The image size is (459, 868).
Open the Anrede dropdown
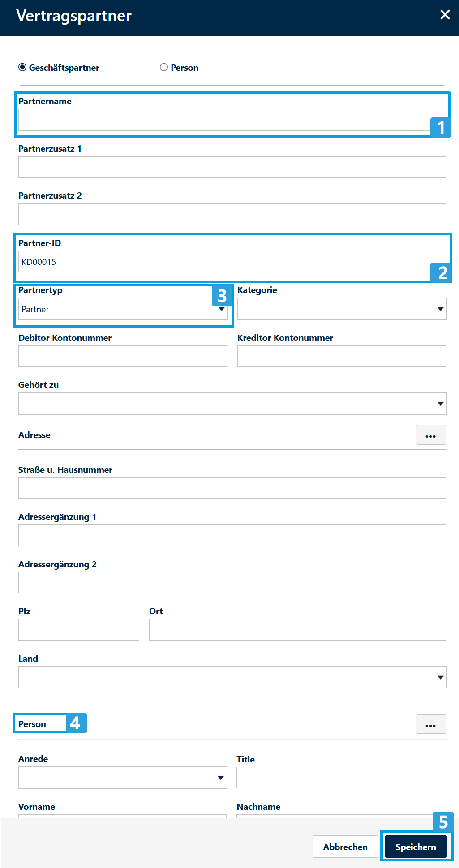[x=122, y=778]
